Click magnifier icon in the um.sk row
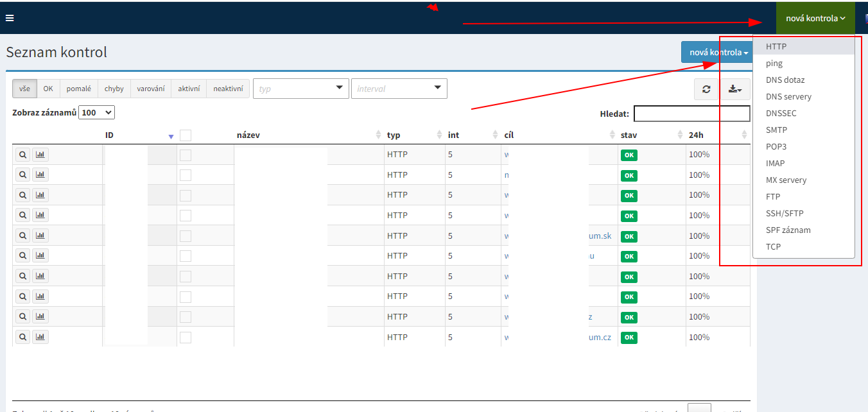The height and width of the screenshot is (412, 868). tap(22, 236)
